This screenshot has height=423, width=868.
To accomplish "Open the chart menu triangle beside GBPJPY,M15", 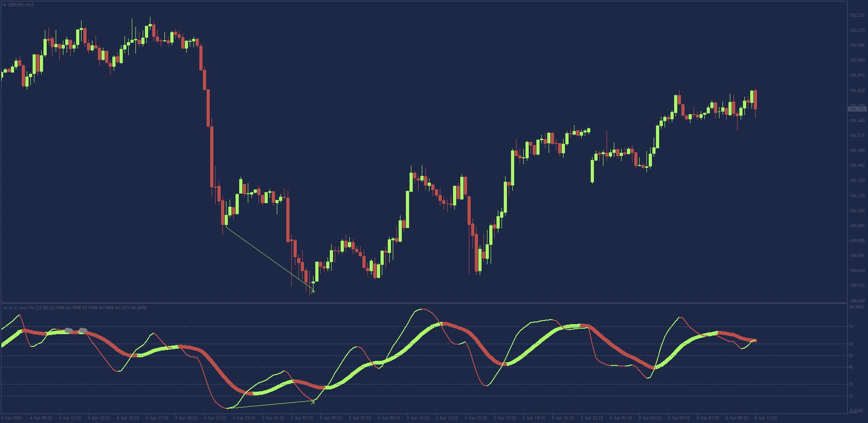I will 5,5.
